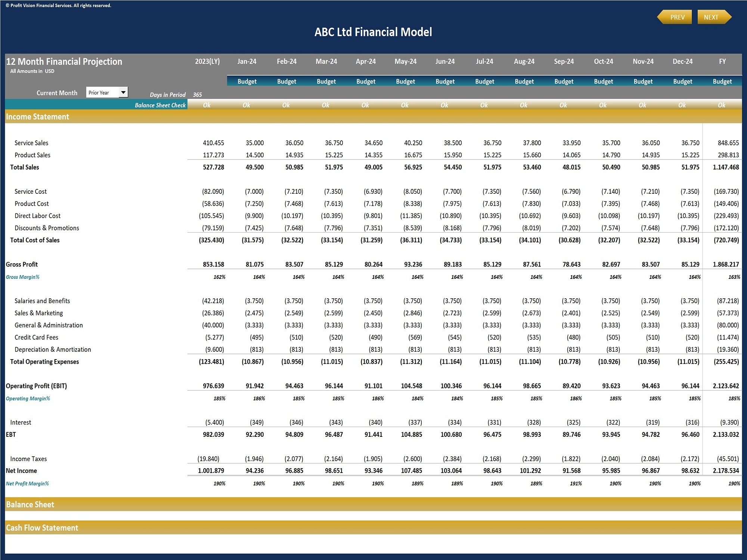Screen dimensions: 747x560
Task: Click the Salaries and Benefits row label
Action: (x=42, y=301)
